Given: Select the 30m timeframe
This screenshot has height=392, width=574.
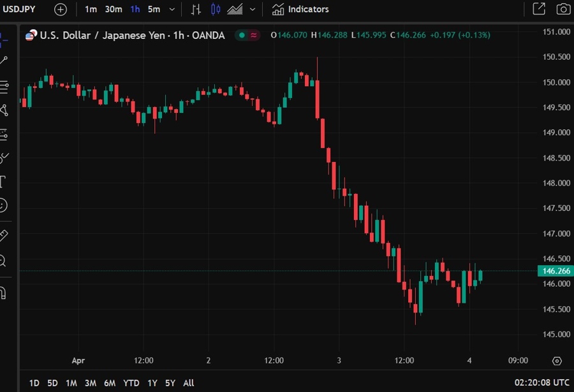Looking at the screenshot, I should click(x=114, y=10).
